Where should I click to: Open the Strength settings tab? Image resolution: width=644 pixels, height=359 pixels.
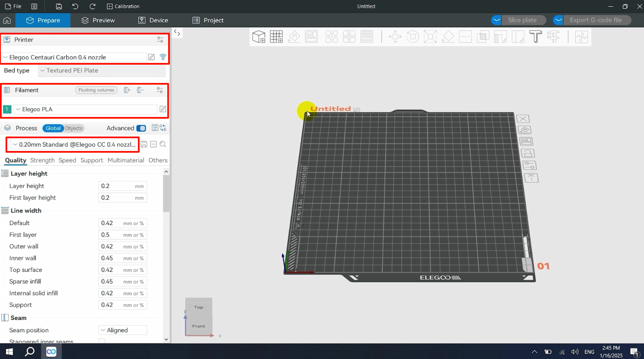(x=42, y=160)
